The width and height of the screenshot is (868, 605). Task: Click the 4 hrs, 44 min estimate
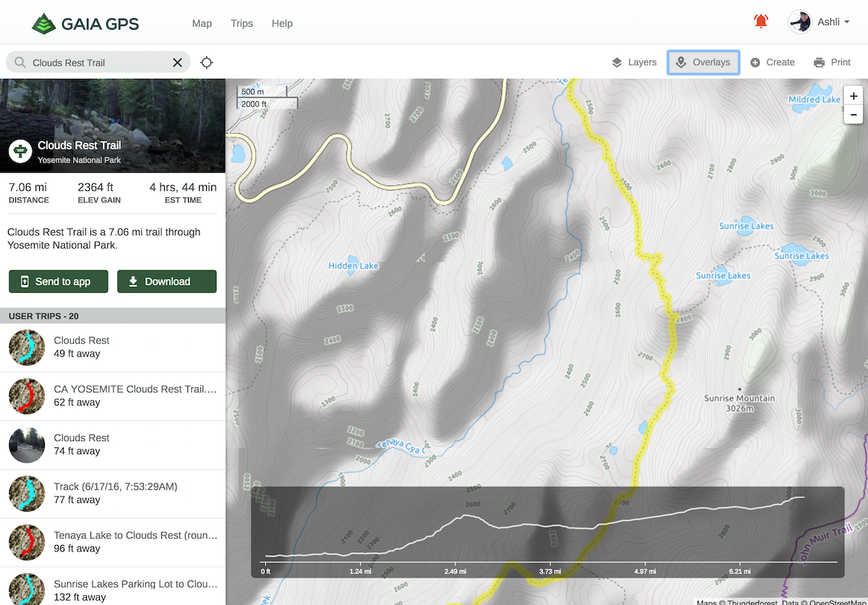coord(183,187)
